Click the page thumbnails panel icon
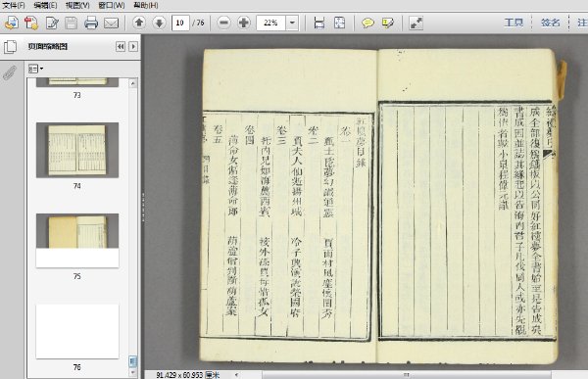Image resolution: width=588 pixels, height=379 pixels. tap(10, 47)
